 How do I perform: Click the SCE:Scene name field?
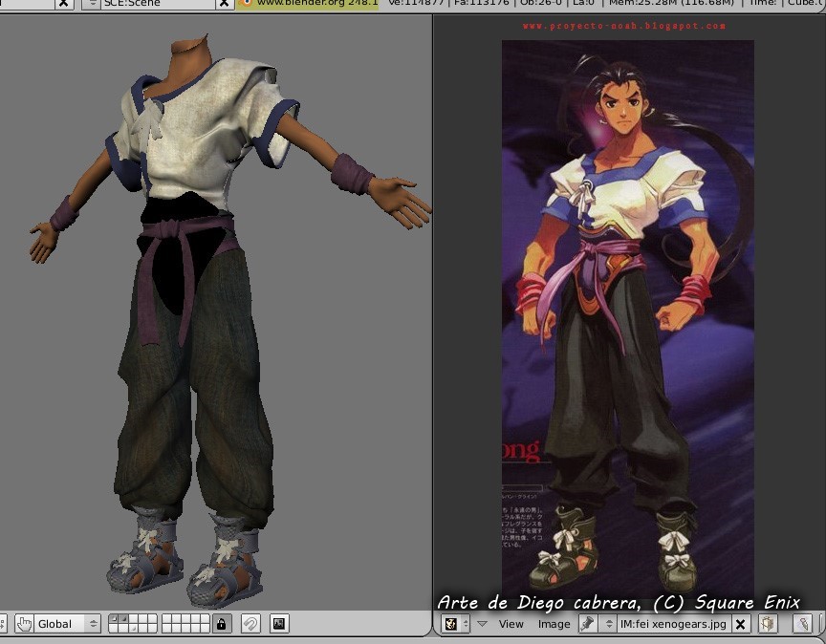pos(158,3)
